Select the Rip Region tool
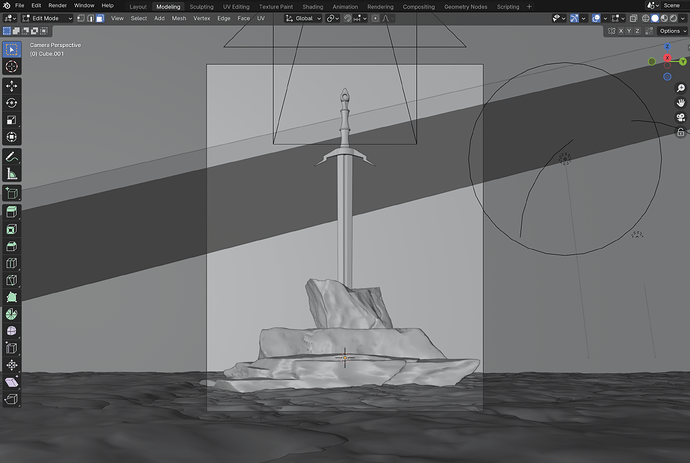The image size is (690, 463). [x=11, y=399]
